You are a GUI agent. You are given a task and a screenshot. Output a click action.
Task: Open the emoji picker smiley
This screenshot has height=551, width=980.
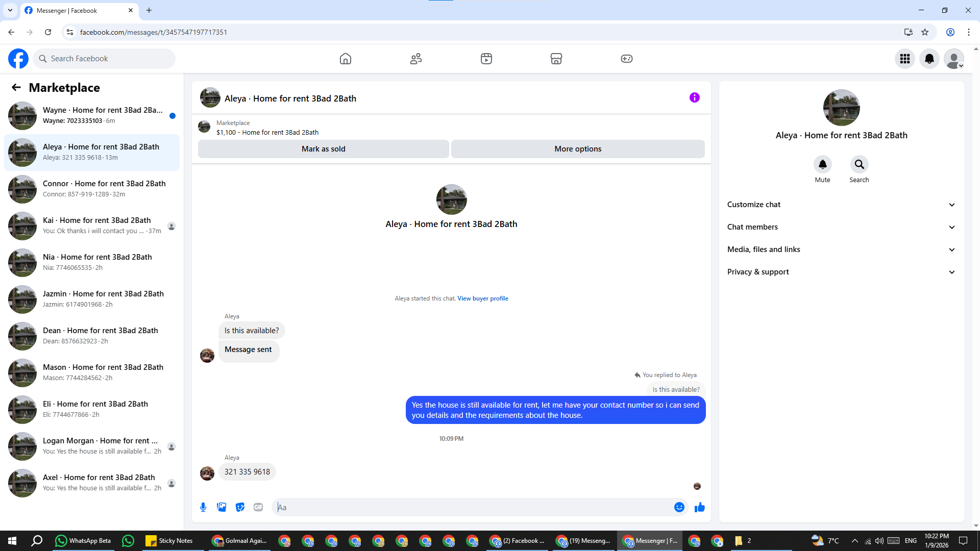[x=679, y=507]
